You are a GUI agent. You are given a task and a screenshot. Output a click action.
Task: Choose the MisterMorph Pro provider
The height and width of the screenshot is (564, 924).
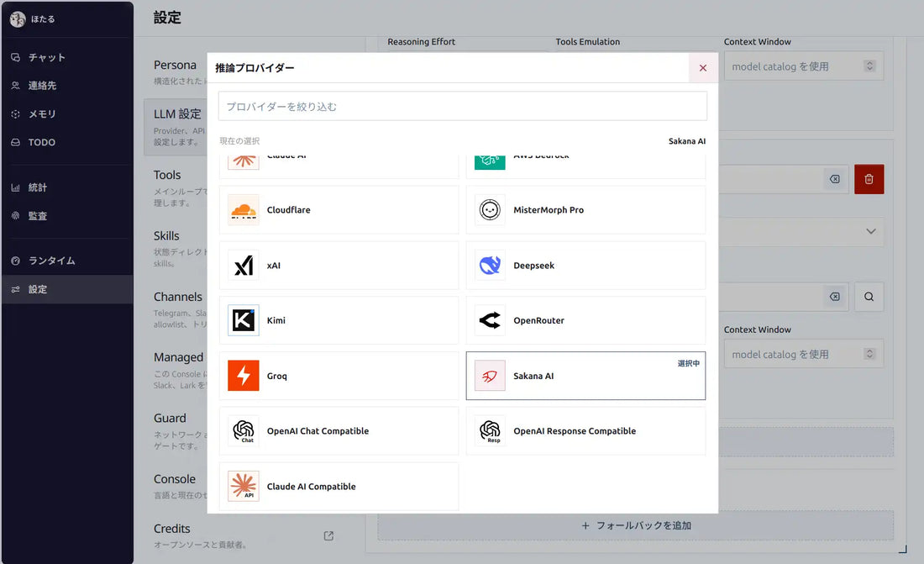[x=585, y=210]
